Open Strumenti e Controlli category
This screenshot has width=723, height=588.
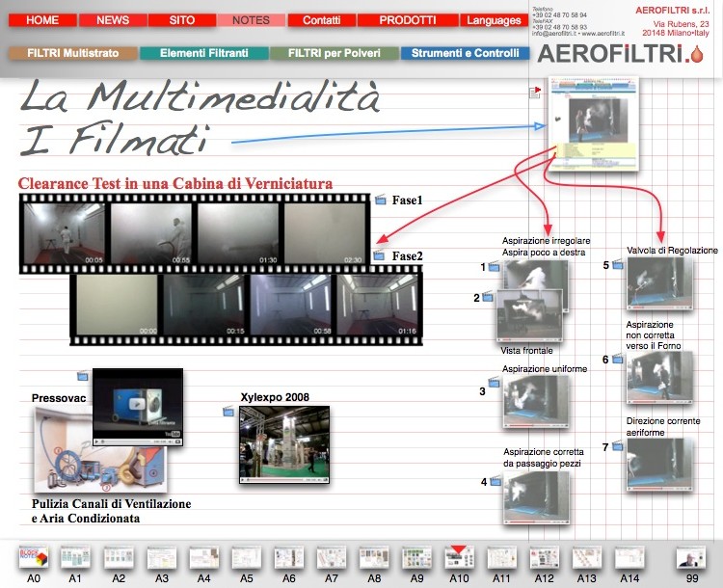tap(466, 53)
